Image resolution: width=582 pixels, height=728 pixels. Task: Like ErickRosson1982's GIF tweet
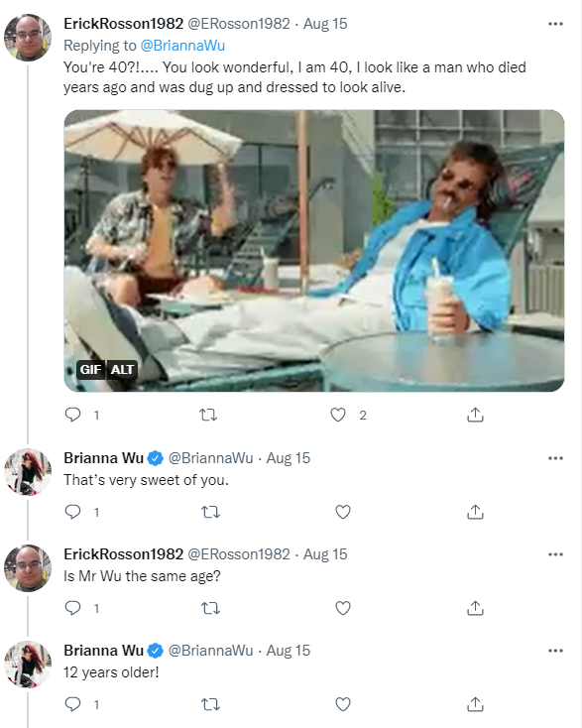338,415
